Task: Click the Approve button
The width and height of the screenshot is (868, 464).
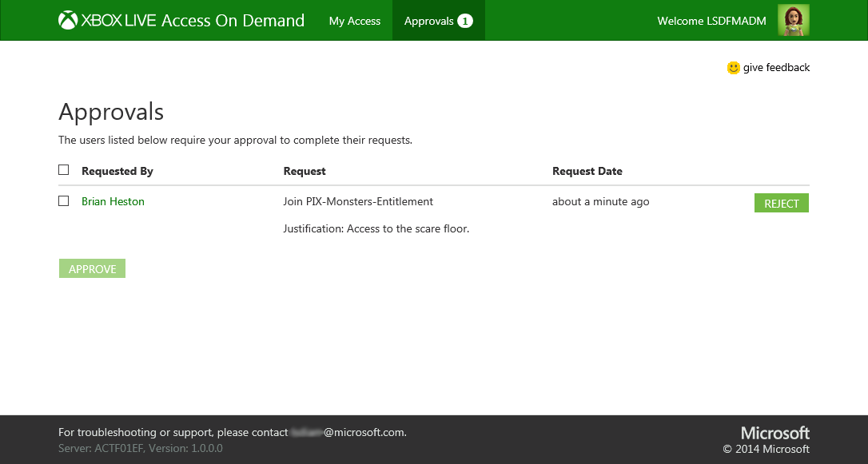Action: [93, 269]
